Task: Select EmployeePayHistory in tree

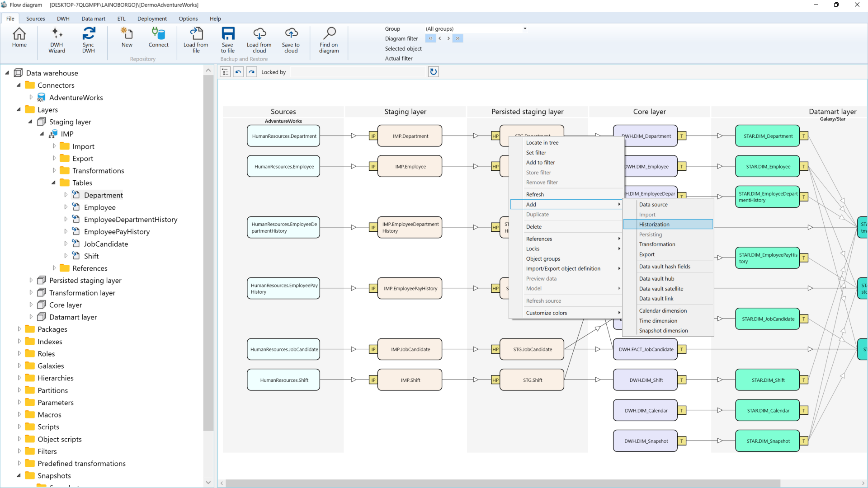Action: pyautogui.click(x=117, y=231)
